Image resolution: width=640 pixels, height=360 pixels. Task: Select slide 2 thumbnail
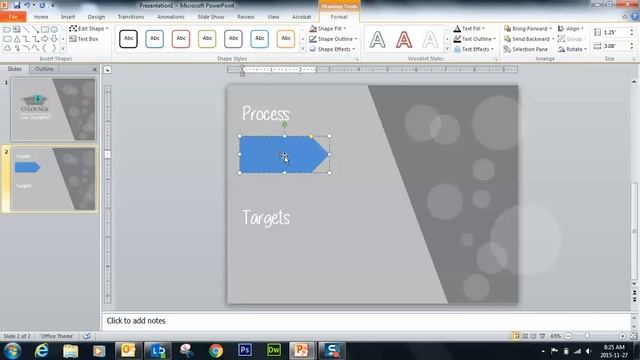[x=53, y=179]
